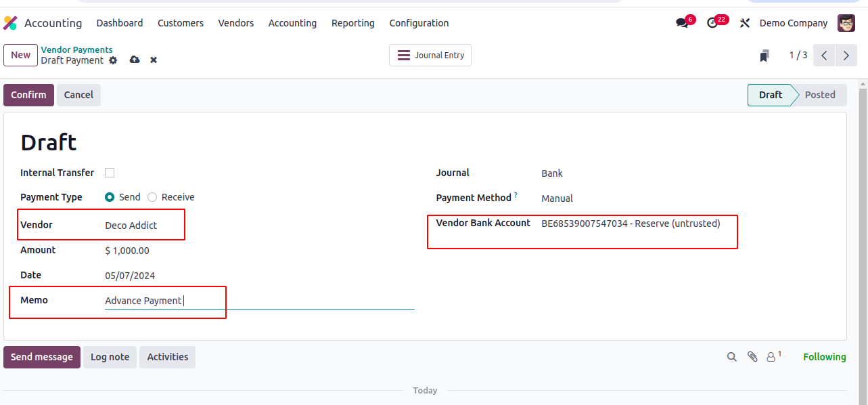Open the gear actions icon beside Draft Payment

tap(113, 60)
